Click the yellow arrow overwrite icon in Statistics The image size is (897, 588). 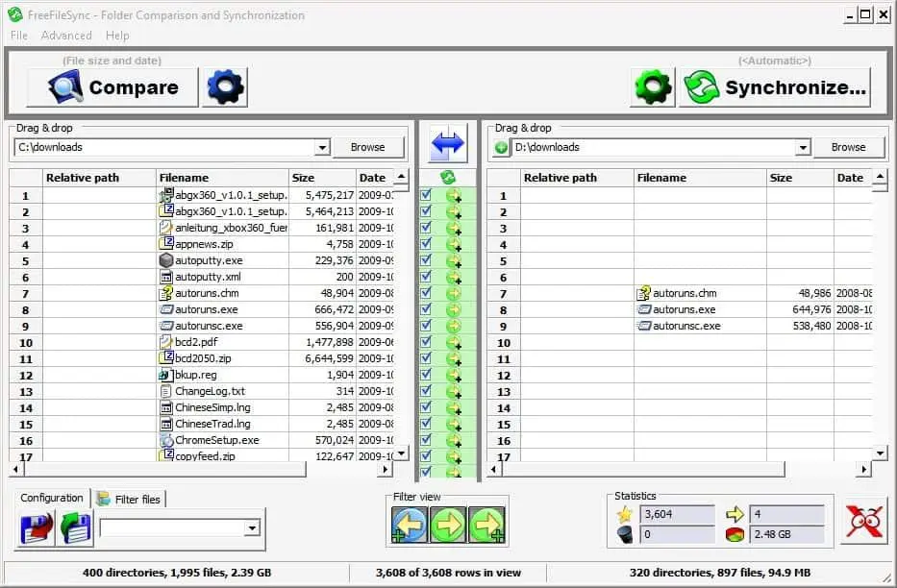tap(735, 514)
